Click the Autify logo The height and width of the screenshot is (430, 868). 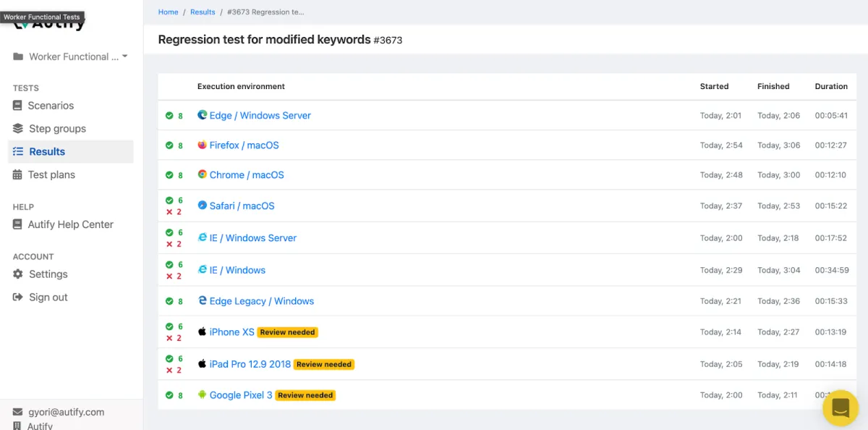[49, 24]
